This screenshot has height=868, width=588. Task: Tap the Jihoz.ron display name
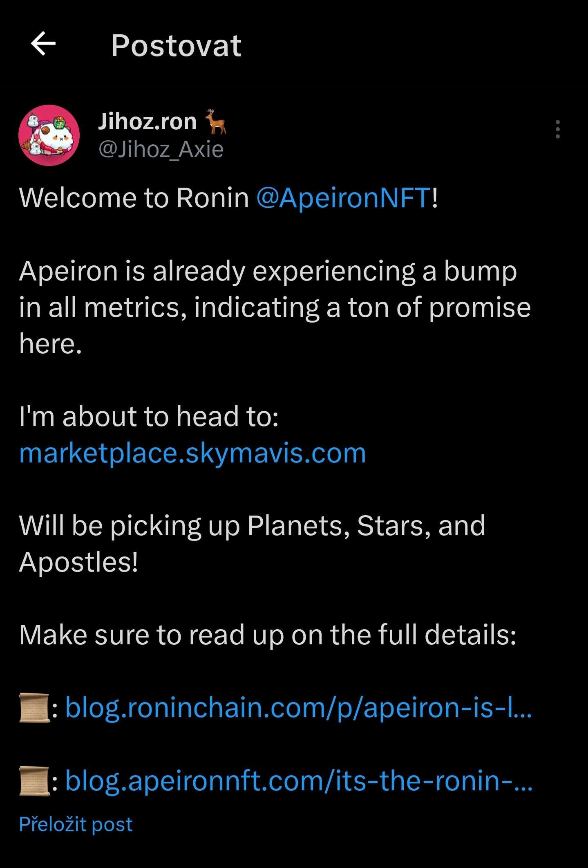tap(147, 121)
